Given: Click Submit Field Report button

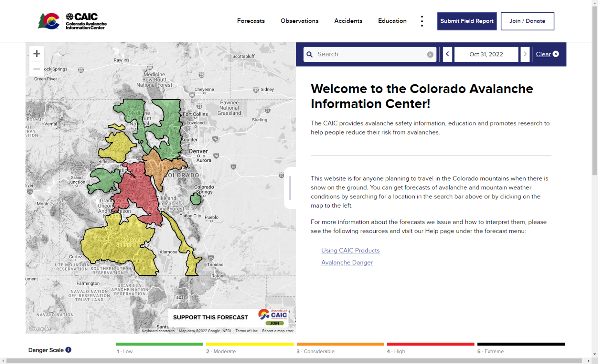Looking at the screenshot, I should [467, 21].
